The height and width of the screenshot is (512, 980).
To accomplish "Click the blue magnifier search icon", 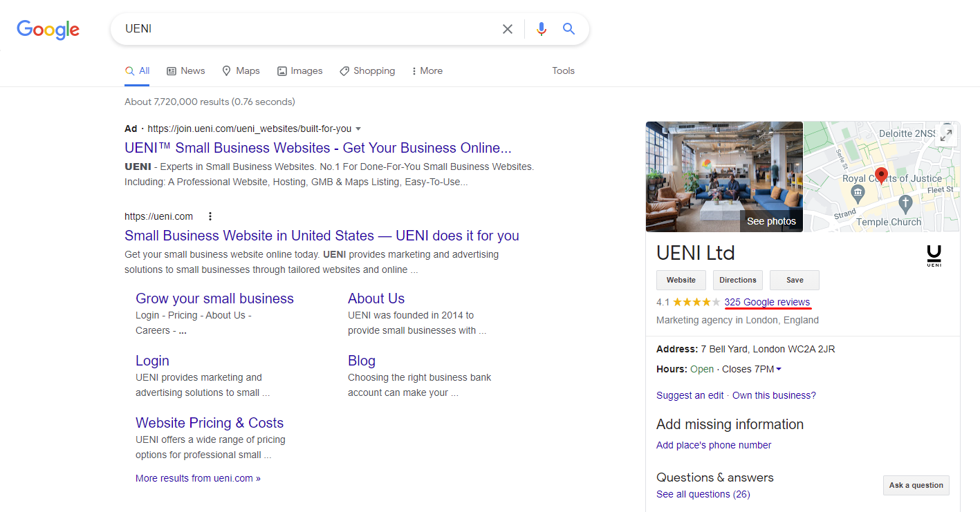I will [568, 29].
